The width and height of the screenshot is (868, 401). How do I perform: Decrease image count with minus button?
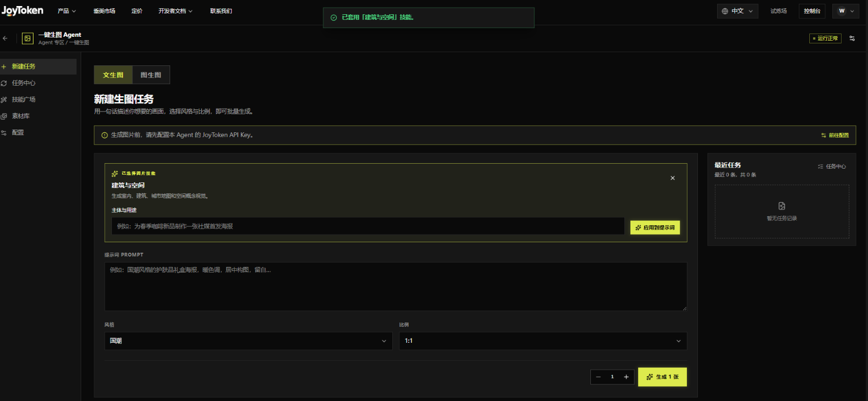pos(598,377)
